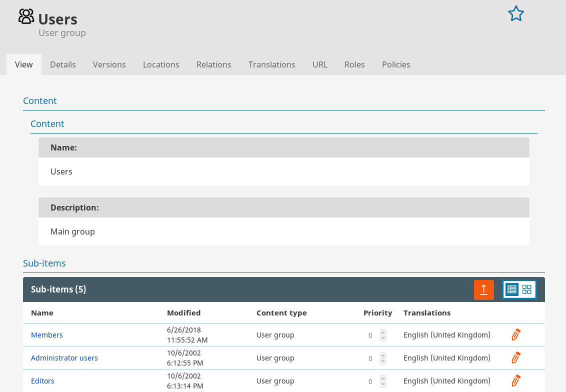
Task: Collapse the Sub-items section heading
Action: (x=44, y=263)
